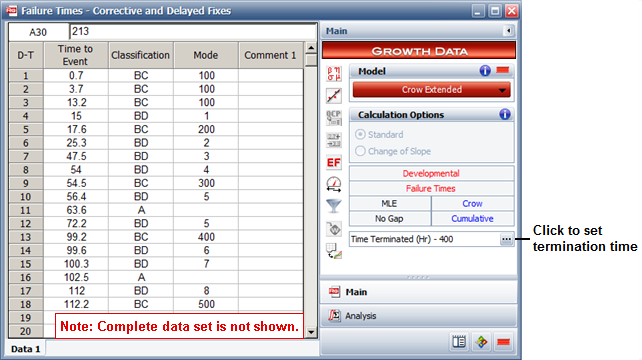This screenshot has width=642, height=360.
Task: Select the Standard calculation option
Action: (360, 134)
